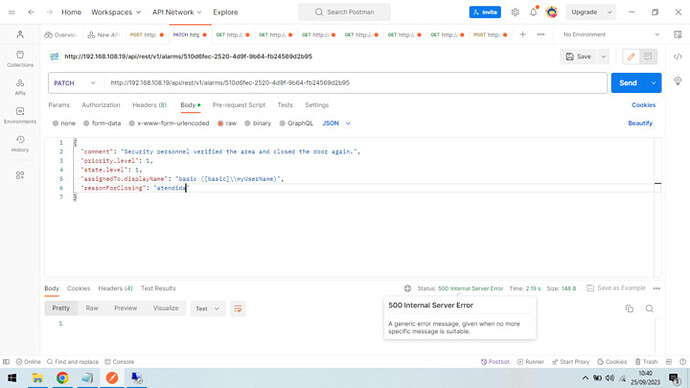The height and width of the screenshot is (388, 690).
Task: Open the request info lightbulb icon
Action: click(678, 81)
